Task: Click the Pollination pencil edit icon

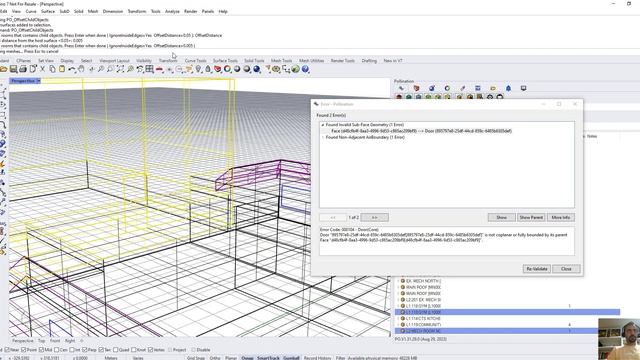Action: click(x=462, y=88)
